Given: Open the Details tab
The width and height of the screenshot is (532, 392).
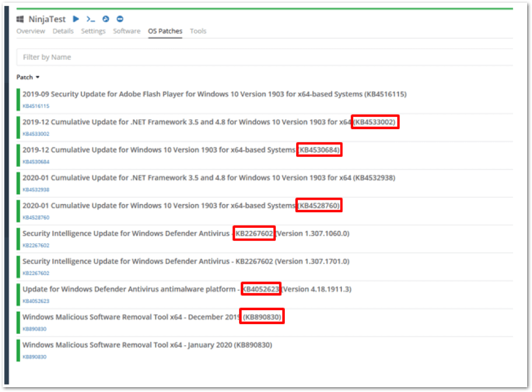Looking at the screenshot, I should 63,31.
